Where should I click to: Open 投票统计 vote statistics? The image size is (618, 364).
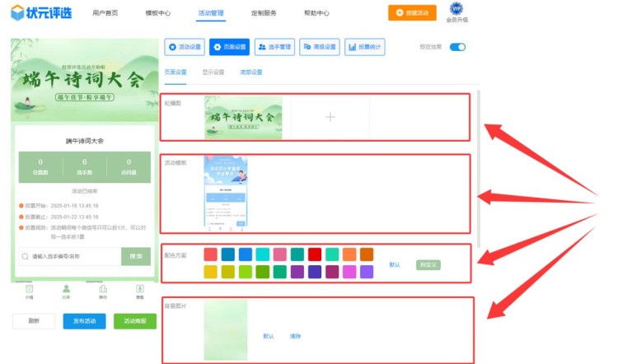click(x=364, y=47)
